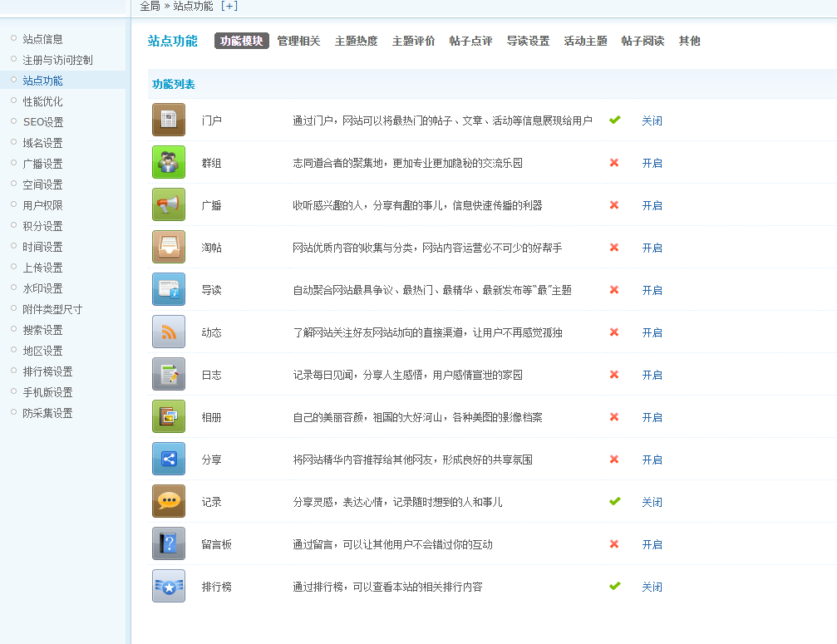The width and height of the screenshot is (837, 644).
Task: Click the 淘帖 collection tray icon
Action: [x=169, y=247]
